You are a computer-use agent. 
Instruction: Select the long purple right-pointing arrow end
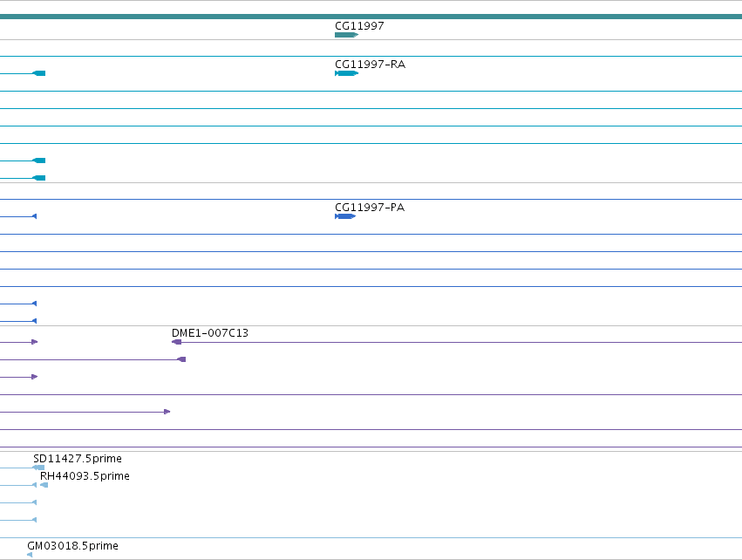(x=167, y=412)
